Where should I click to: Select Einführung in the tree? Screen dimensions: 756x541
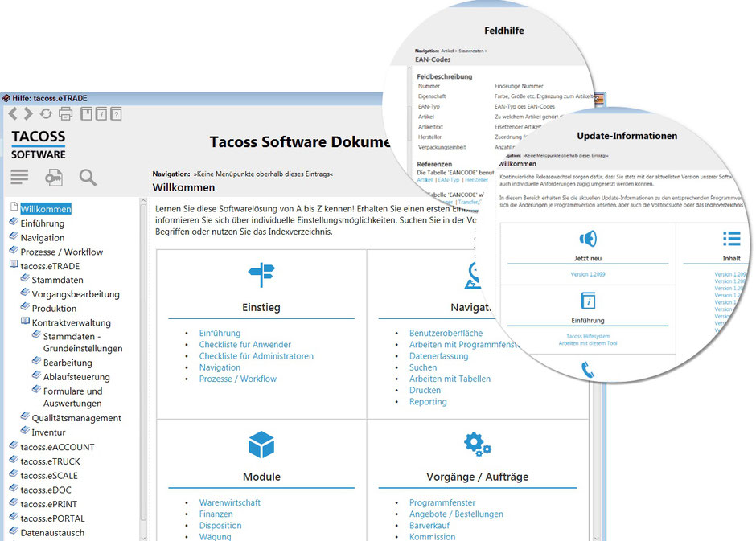click(x=43, y=223)
